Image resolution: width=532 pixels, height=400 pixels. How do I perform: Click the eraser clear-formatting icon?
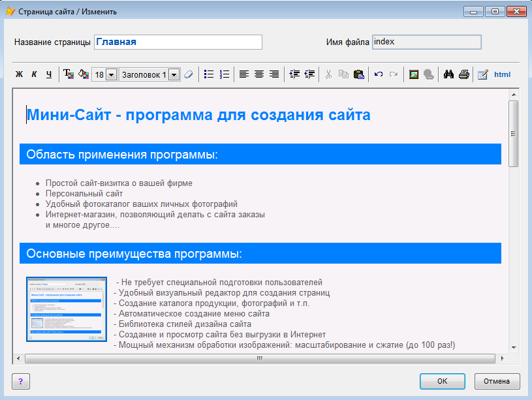tap(189, 74)
